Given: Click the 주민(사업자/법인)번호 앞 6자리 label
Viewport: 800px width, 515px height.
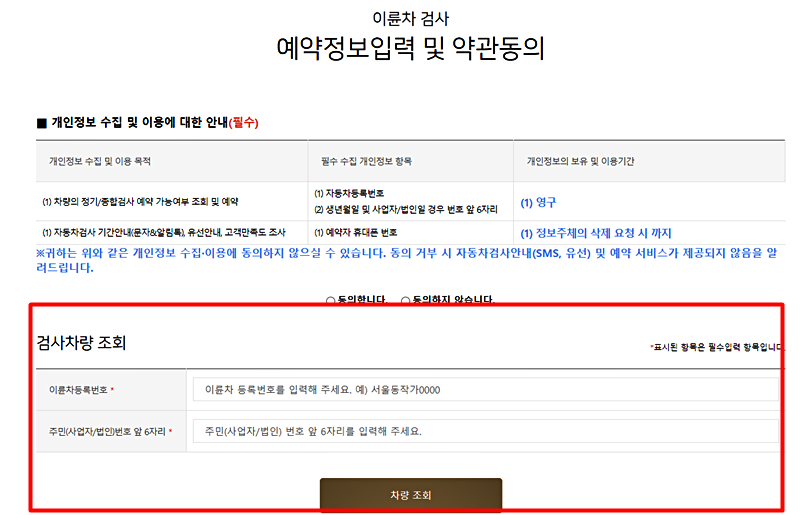Looking at the screenshot, I should coord(110,432).
